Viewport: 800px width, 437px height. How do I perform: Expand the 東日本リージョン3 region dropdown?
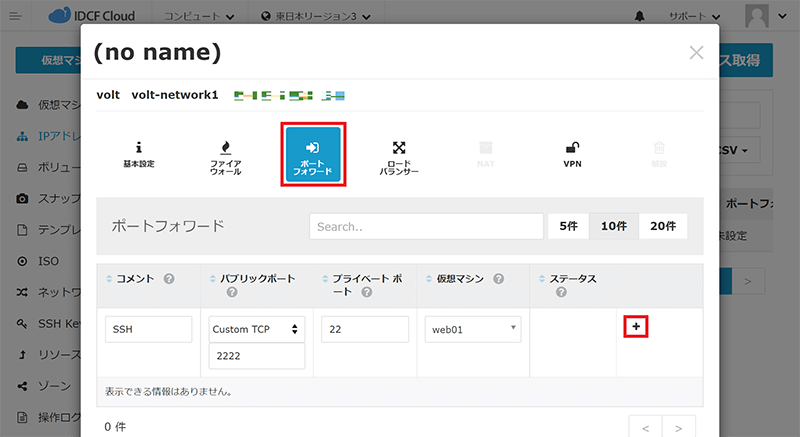(315, 17)
